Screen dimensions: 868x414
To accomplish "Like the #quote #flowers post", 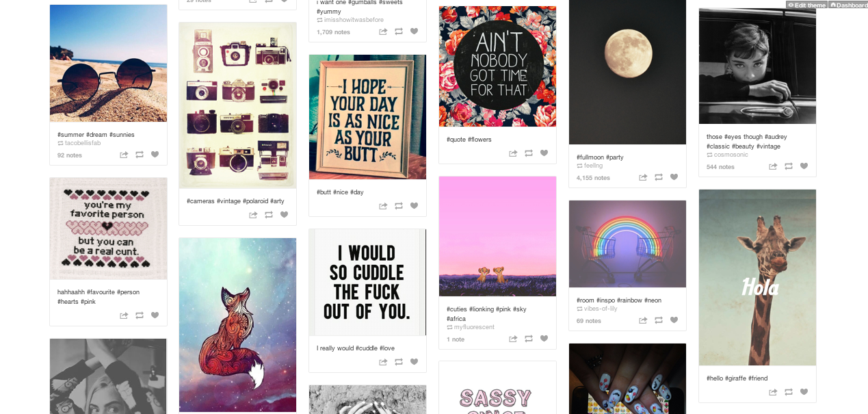I will (x=544, y=153).
